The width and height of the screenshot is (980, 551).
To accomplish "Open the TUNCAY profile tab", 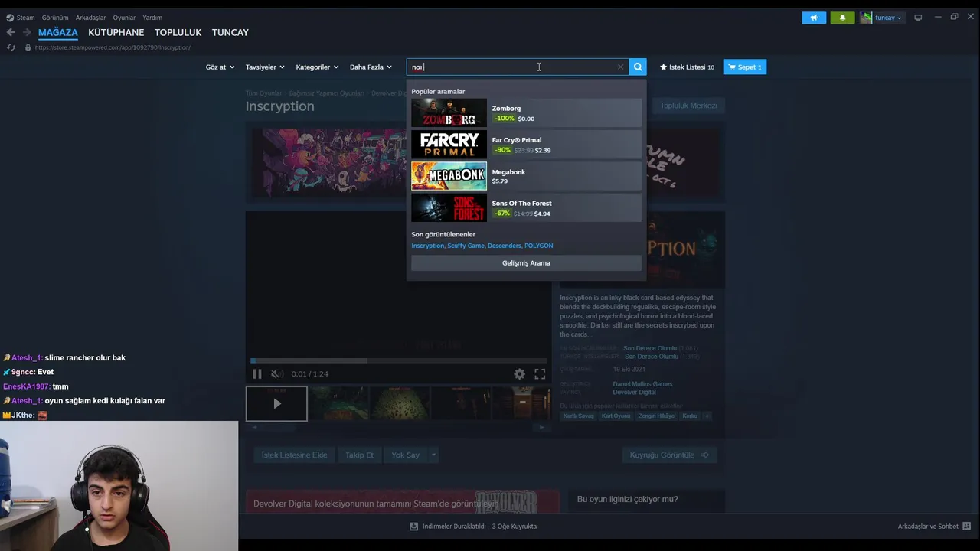I will click(230, 32).
